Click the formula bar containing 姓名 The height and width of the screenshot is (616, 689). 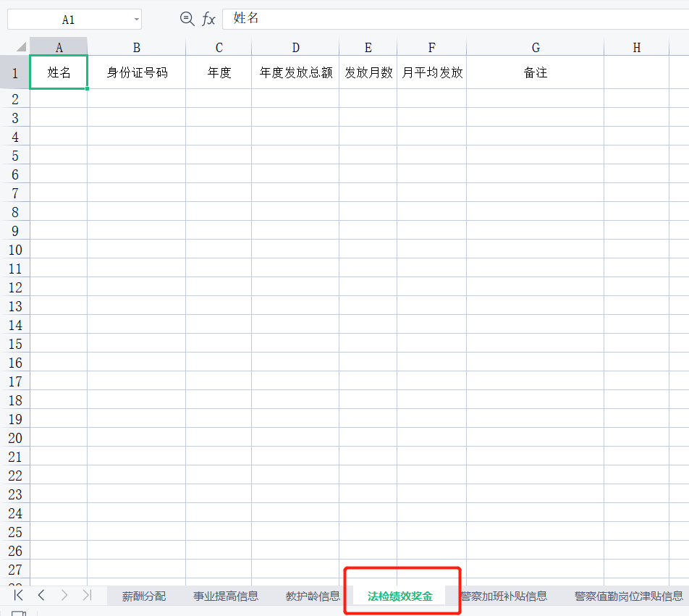(455, 19)
